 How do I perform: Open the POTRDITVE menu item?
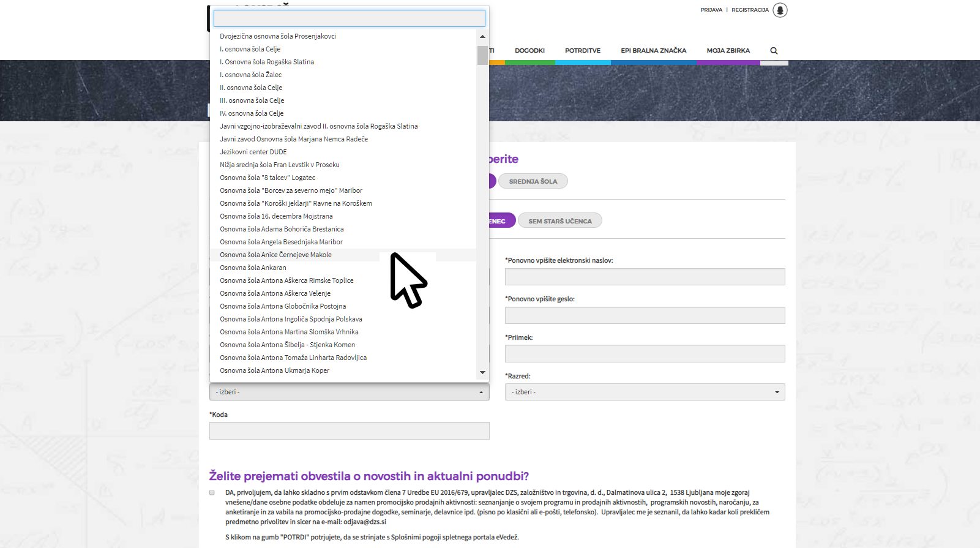point(583,51)
